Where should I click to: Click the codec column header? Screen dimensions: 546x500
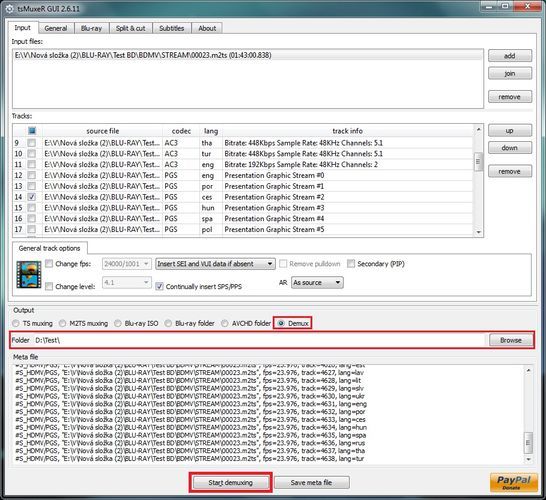[x=181, y=131]
